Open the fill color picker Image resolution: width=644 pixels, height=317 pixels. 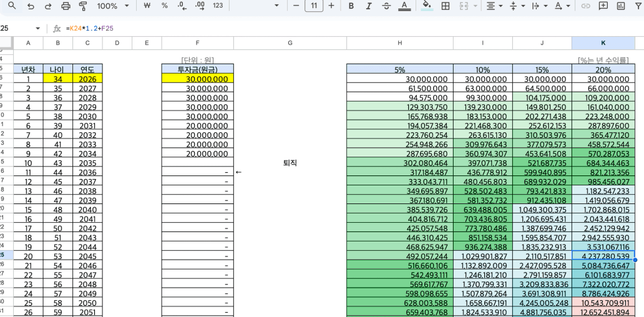(x=427, y=6)
